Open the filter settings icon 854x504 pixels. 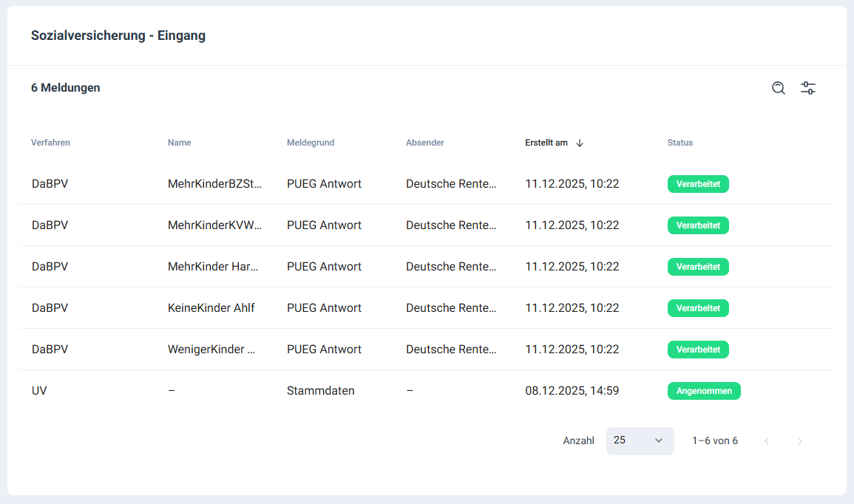[808, 88]
